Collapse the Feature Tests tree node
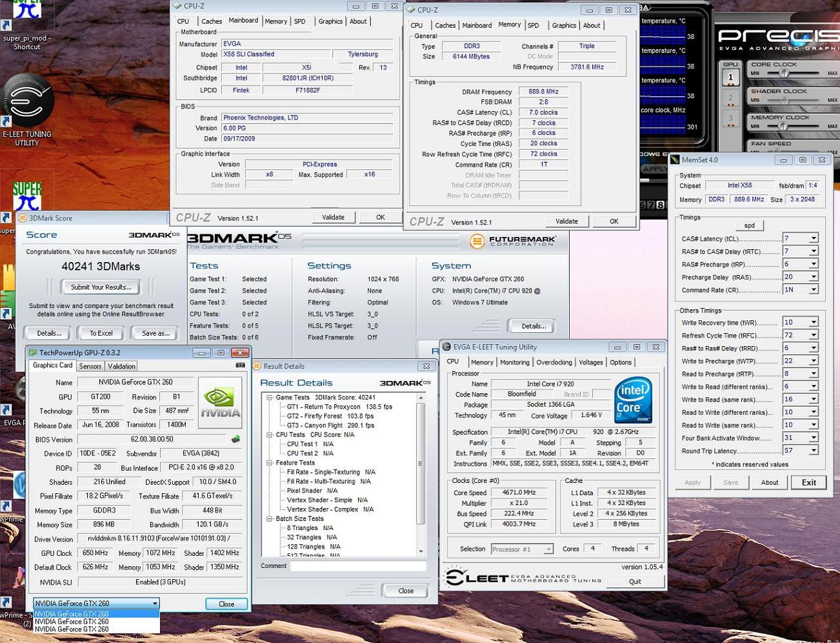This screenshot has height=643, width=840. click(269, 463)
